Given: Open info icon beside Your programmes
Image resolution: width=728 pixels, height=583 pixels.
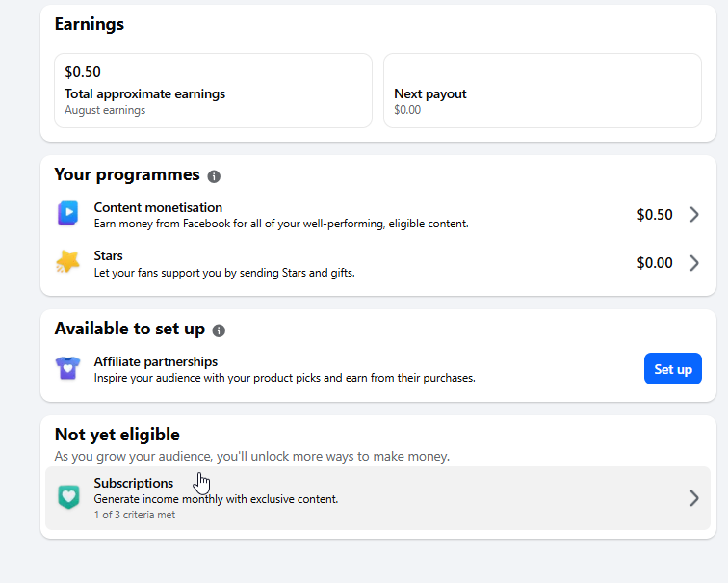Looking at the screenshot, I should [214, 176].
